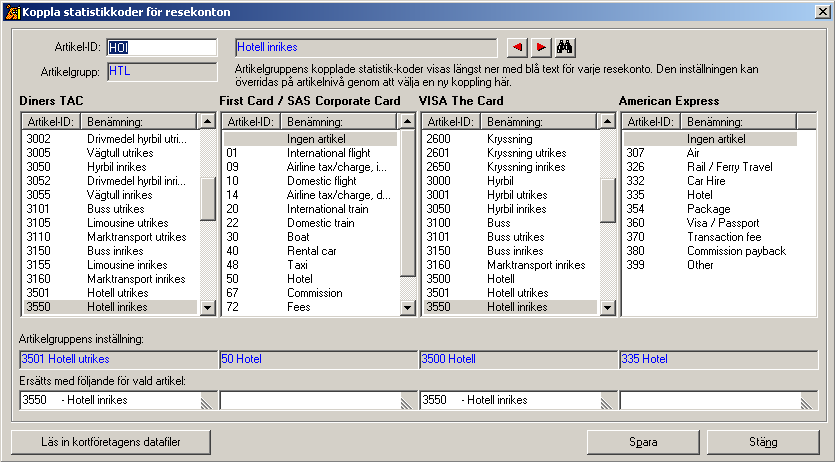
Task: Select 3550 Hotell inrikes in VISA list
Action: click(x=511, y=307)
